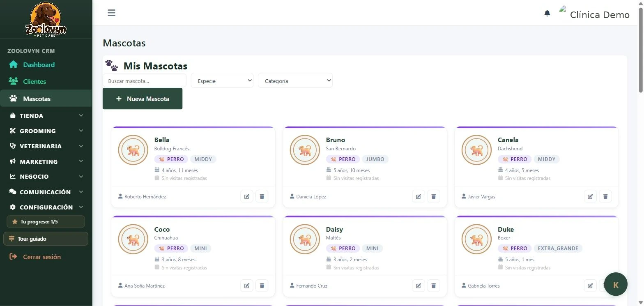The width and height of the screenshot is (644, 306).
Task: Click Cerrar sesión link
Action: [42, 257]
